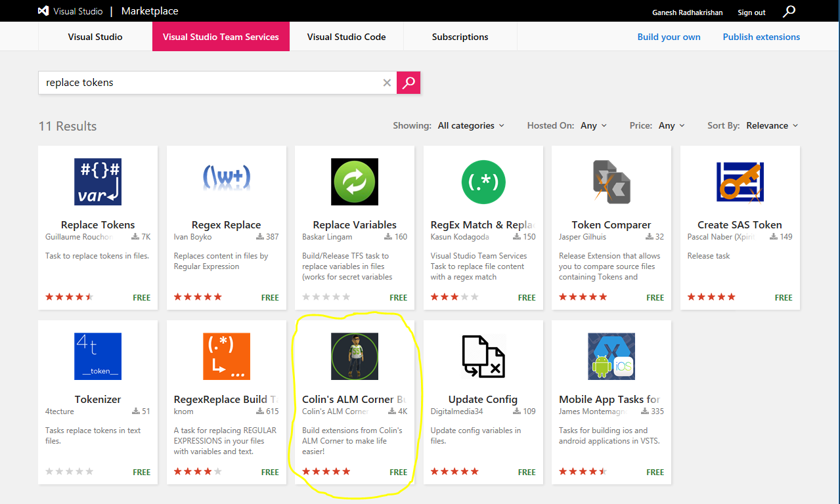Click the Ganesh Radhakrishan user name
Screen dimensions: 840x504
(x=689, y=12)
